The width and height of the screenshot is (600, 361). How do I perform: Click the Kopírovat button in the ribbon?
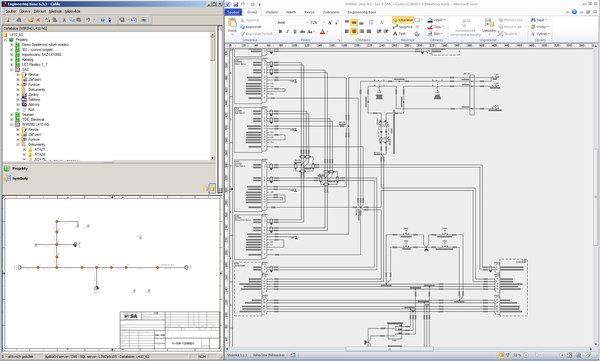(x=251, y=27)
